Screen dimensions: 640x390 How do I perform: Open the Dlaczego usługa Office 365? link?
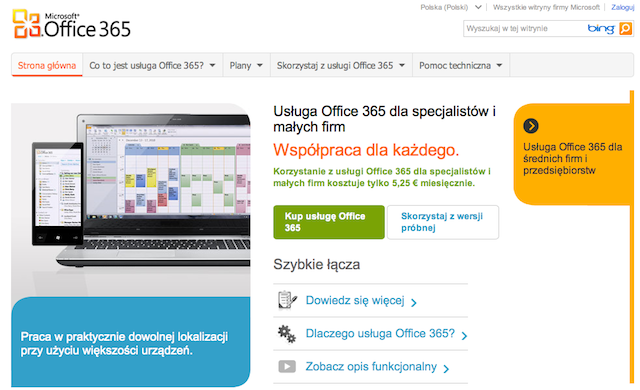coord(380,334)
